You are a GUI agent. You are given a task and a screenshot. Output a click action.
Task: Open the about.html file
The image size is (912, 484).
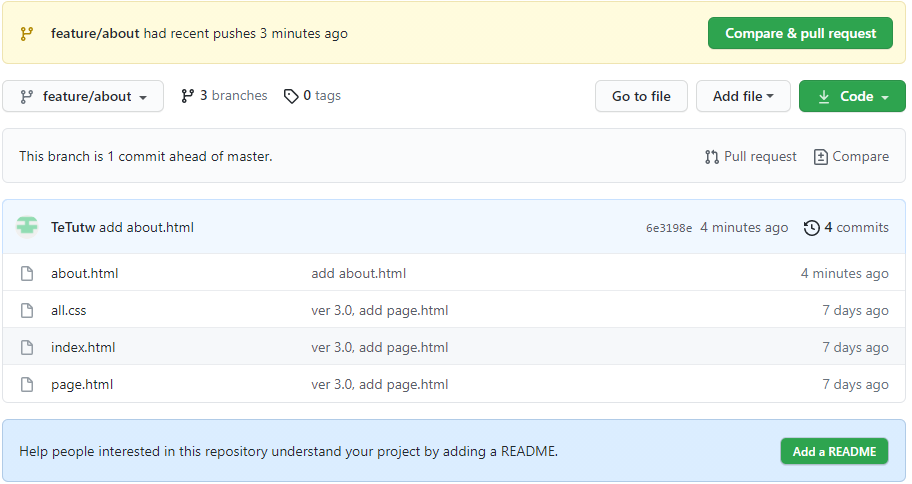coord(85,273)
